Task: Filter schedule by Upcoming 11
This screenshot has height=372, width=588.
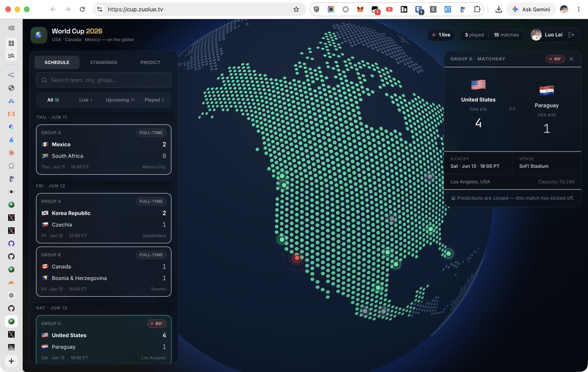Action: pos(120,100)
